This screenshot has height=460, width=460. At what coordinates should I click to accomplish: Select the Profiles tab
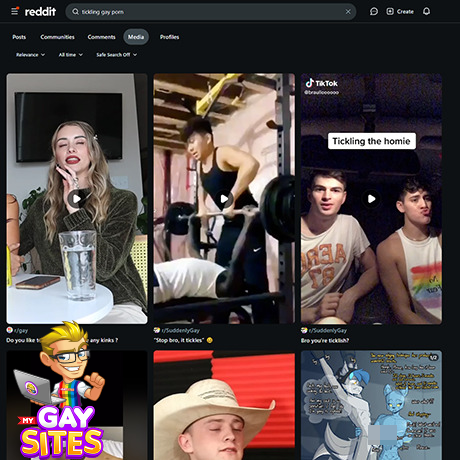click(x=169, y=37)
